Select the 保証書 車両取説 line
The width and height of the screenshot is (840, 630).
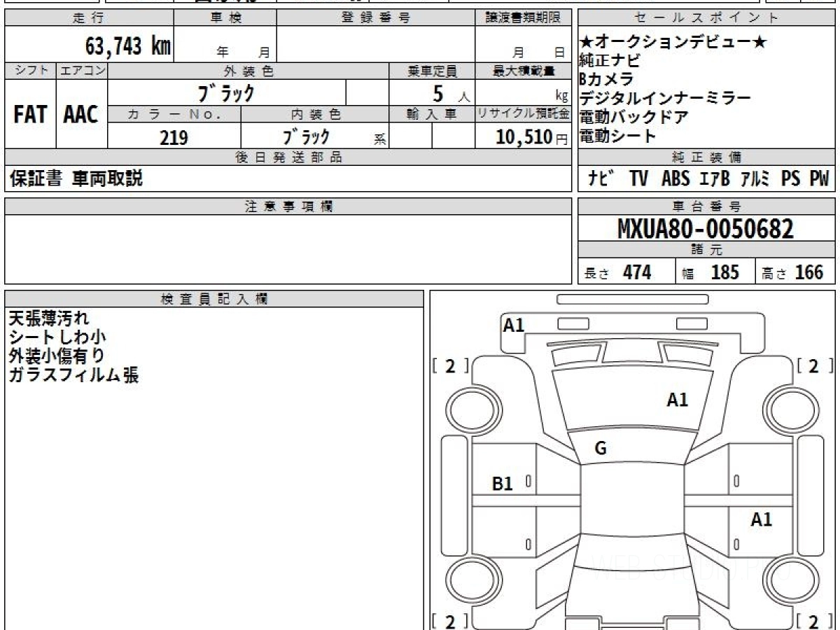pyautogui.click(x=76, y=178)
